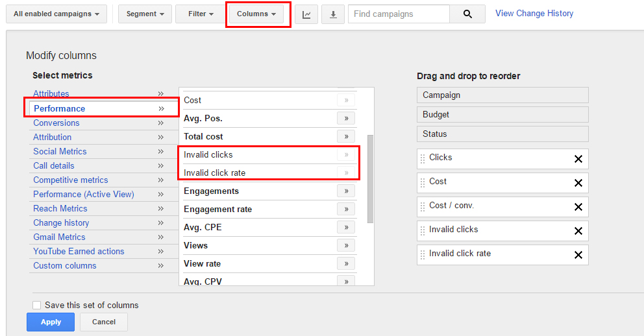Expand Attributes category chevron
644x336 pixels.
tap(160, 93)
